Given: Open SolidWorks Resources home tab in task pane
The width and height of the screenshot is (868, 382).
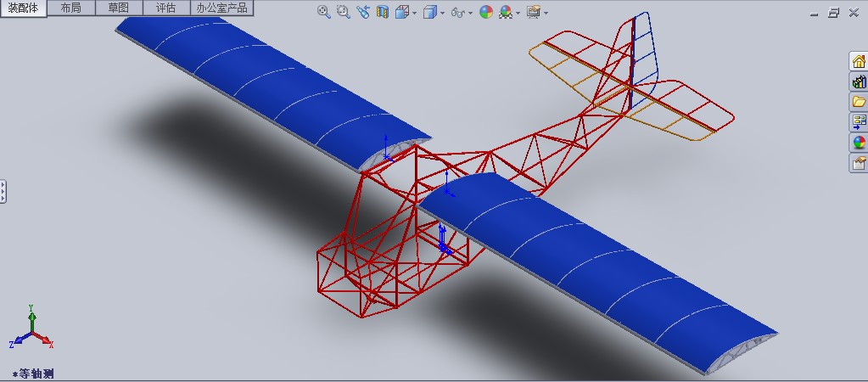Looking at the screenshot, I should coord(859,61).
